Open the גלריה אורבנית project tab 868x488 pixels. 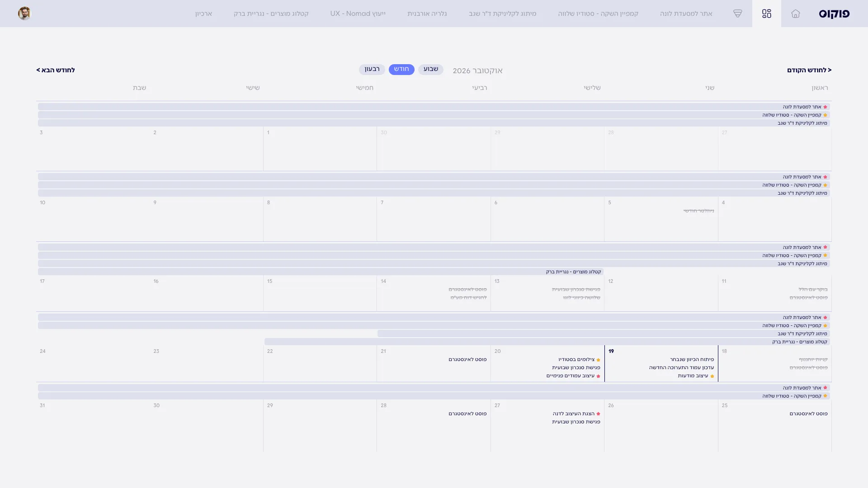point(427,14)
